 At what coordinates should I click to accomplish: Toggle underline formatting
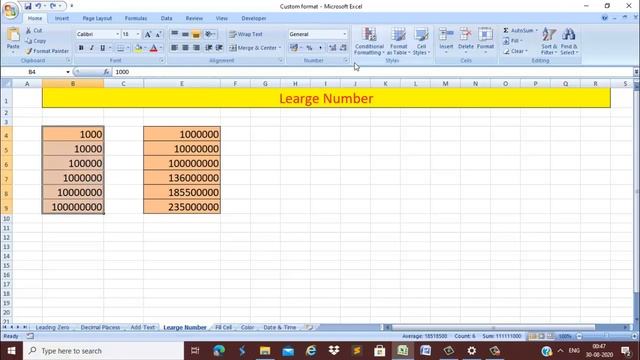pyautogui.click(x=102, y=48)
